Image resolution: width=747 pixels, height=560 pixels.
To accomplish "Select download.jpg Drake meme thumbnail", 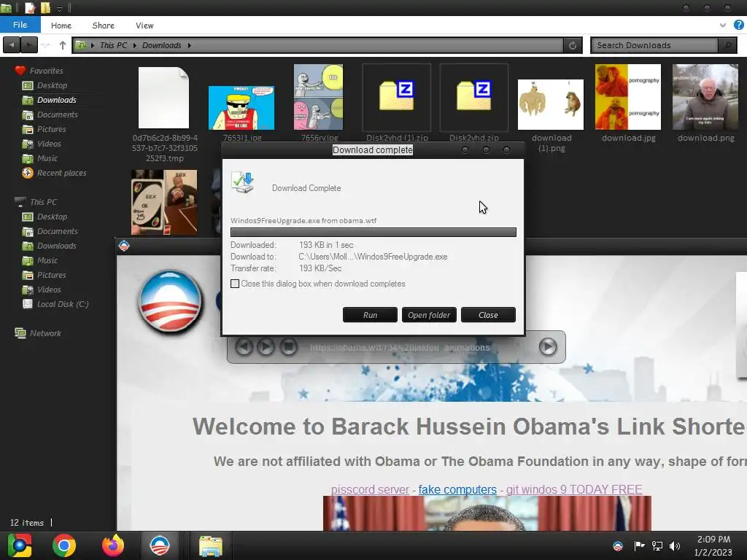I will [628, 97].
